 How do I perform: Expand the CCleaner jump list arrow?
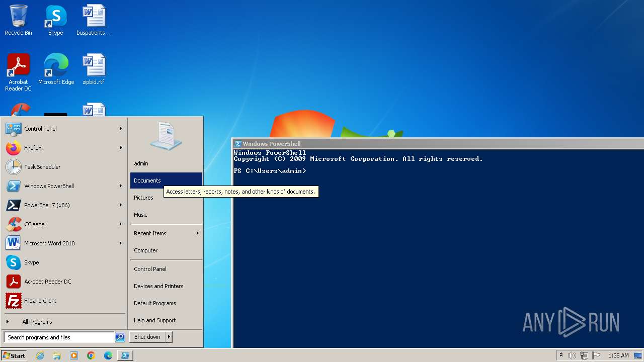click(x=121, y=224)
